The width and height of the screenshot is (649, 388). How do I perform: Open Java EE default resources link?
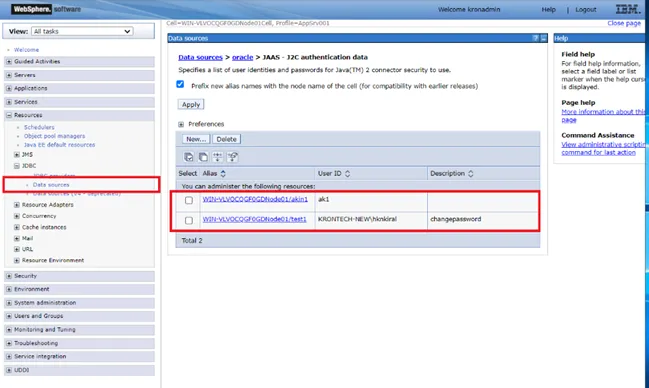click(59, 145)
